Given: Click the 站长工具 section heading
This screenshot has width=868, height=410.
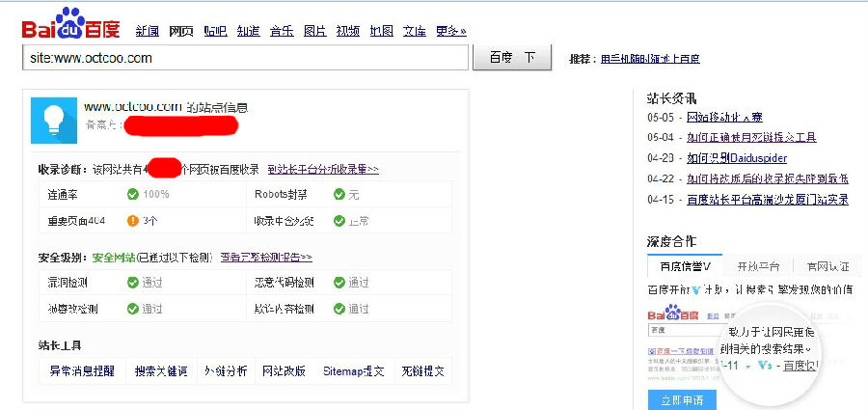Looking at the screenshot, I should 60,345.
